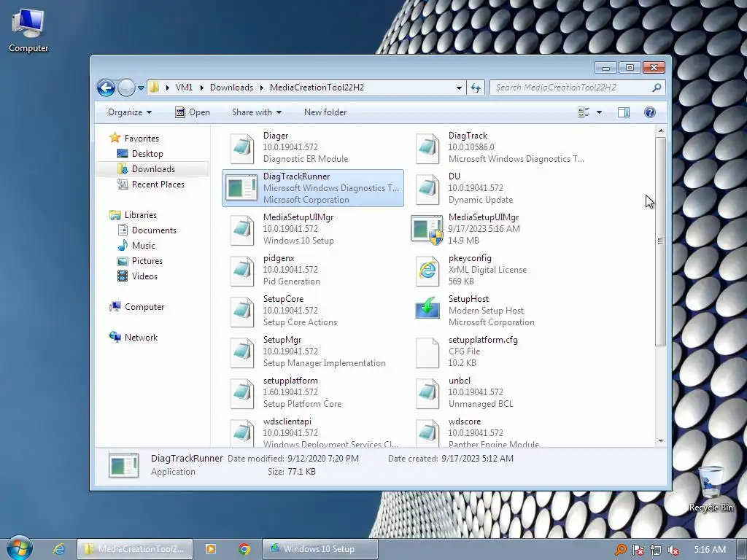The image size is (747, 560).
Task: Select Favorites in the navigation pane
Action: (142, 139)
